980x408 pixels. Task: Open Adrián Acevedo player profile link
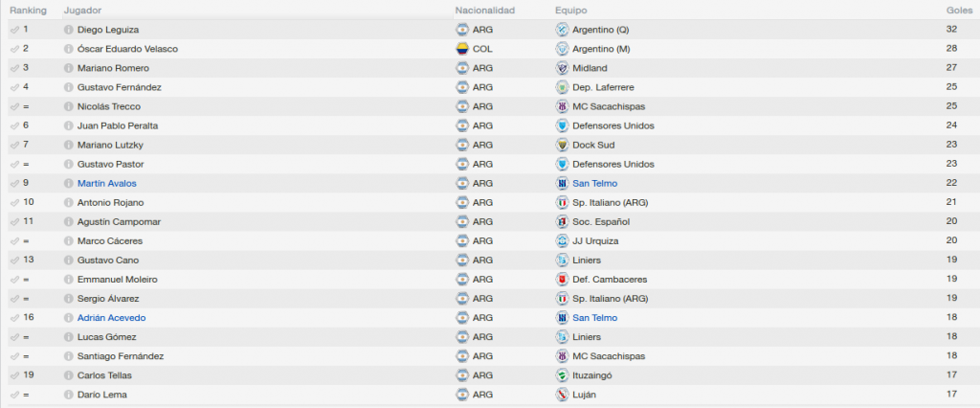tap(111, 318)
